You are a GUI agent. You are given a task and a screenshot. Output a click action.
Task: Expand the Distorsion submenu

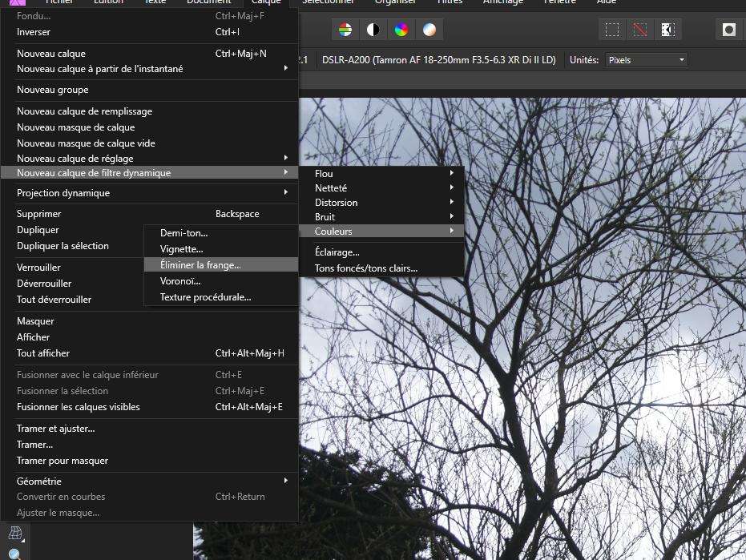tap(381, 202)
